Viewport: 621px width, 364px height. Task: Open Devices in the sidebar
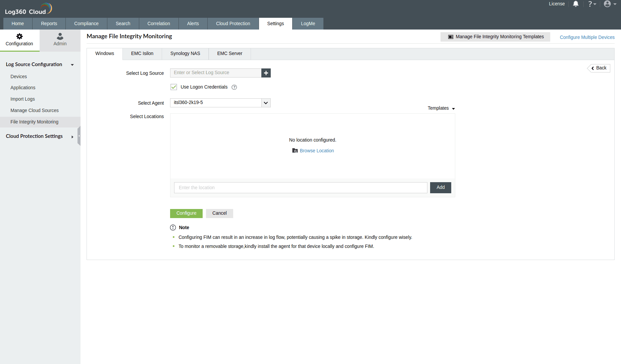(18, 76)
